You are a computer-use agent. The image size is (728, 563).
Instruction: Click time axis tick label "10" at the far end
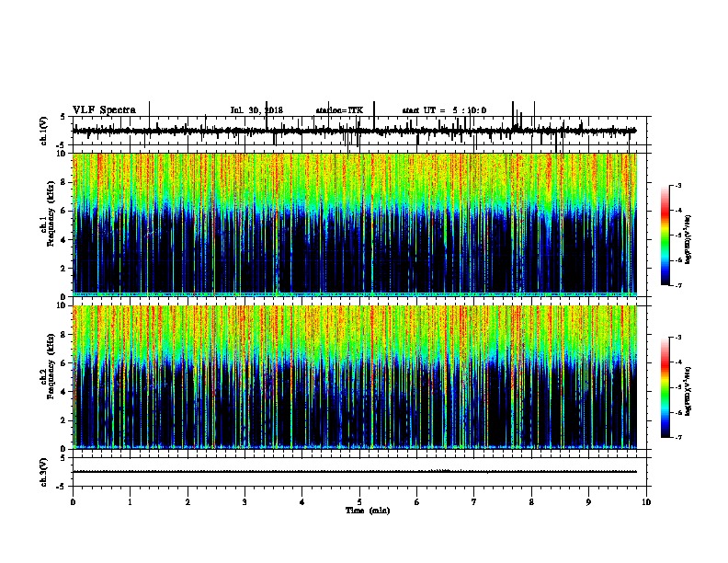pyautogui.click(x=646, y=502)
